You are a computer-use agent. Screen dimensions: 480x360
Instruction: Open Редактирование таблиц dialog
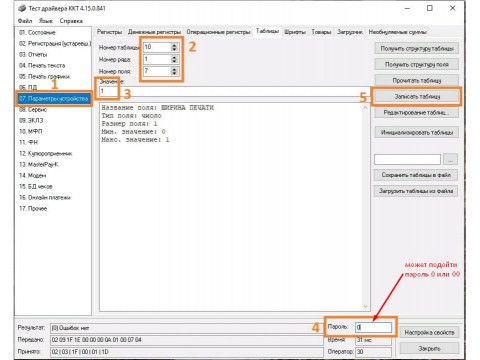(x=417, y=112)
